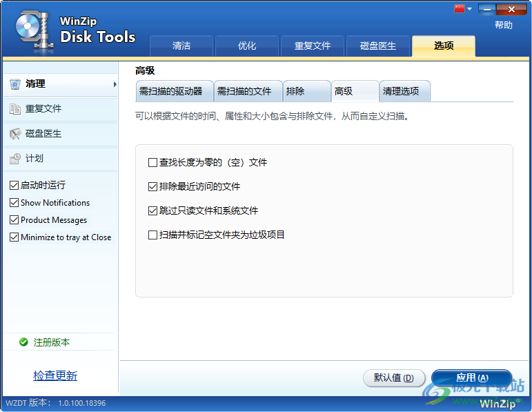Minimize the Disk Tools window

point(487,9)
